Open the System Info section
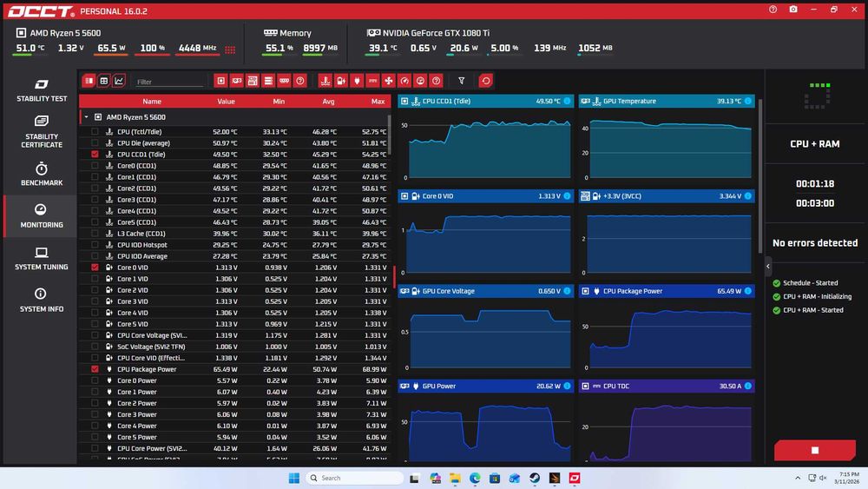 (x=42, y=301)
